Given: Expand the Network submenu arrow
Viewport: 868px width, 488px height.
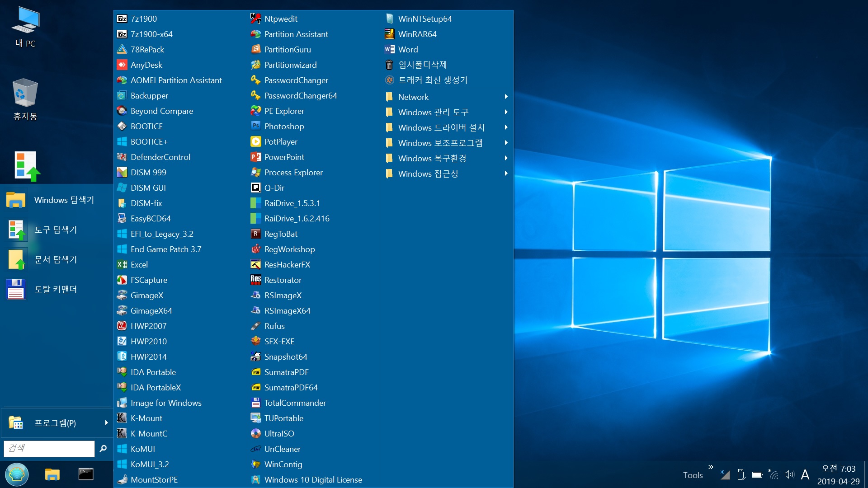Looking at the screenshot, I should click(x=506, y=97).
